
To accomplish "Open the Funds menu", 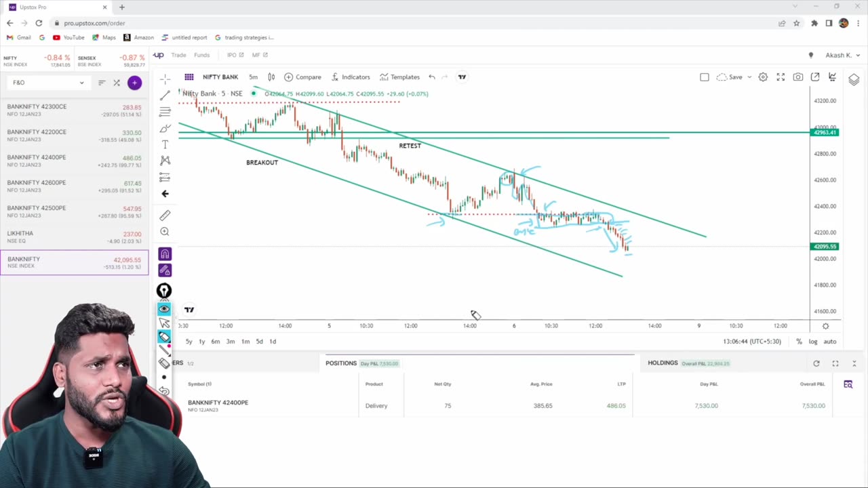I will click(201, 55).
